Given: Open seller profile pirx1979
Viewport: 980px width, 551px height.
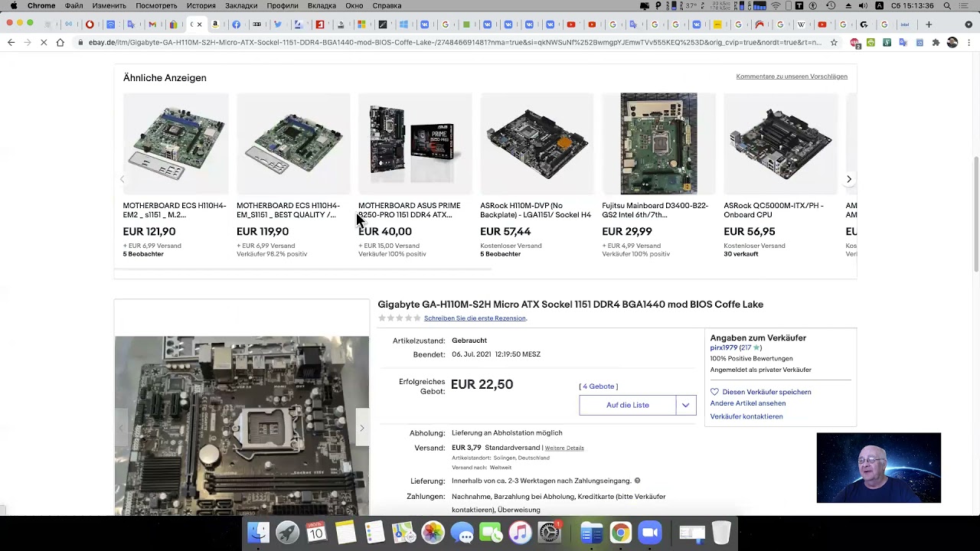Looking at the screenshot, I should (724, 347).
